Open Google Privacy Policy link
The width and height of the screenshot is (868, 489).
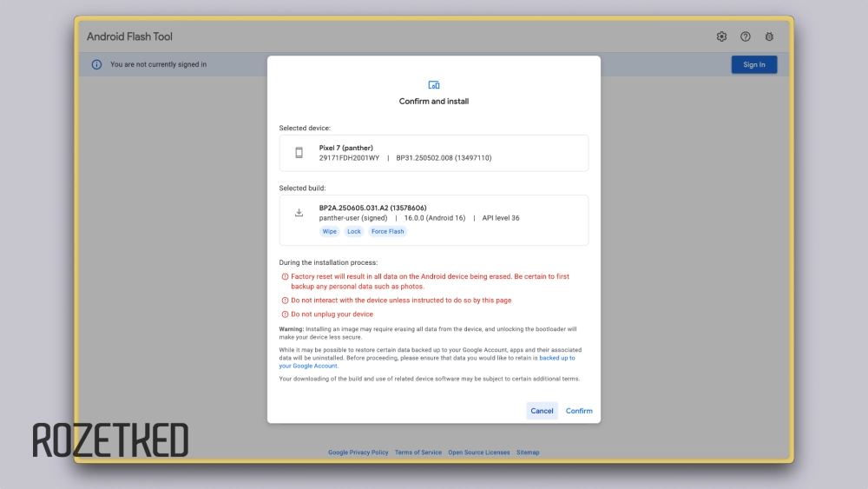(x=358, y=453)
